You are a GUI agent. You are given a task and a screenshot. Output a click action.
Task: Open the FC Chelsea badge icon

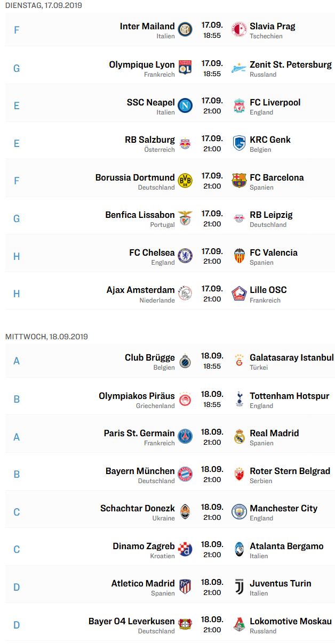pyautogui.click(x=185, y=256)
